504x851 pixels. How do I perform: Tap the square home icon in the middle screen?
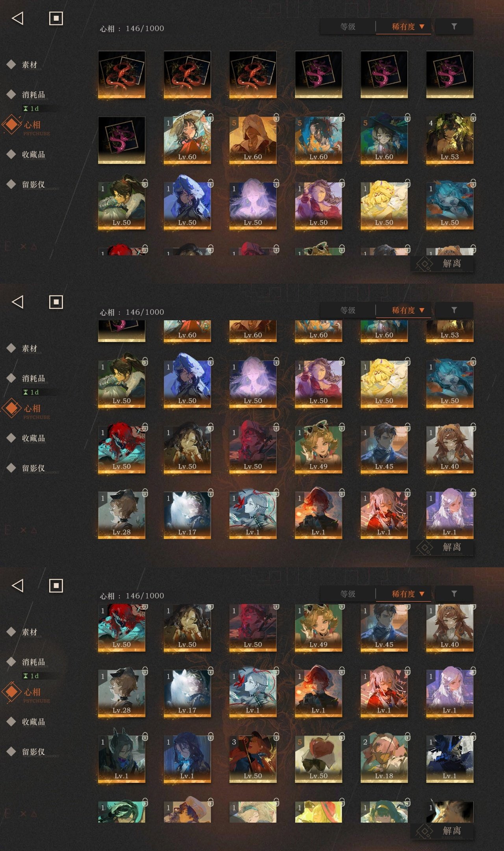[56, 302]
